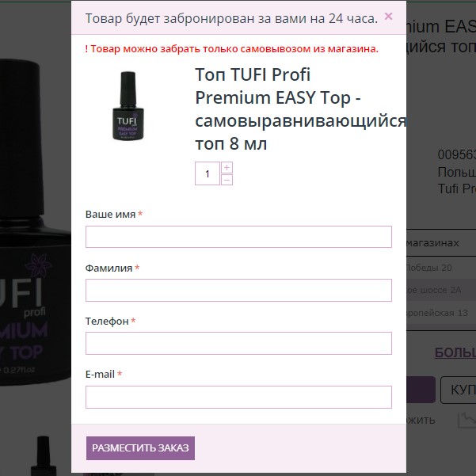Click the chart icon at the lower right
Screen dimensions: 476x476
pos(467,420)
